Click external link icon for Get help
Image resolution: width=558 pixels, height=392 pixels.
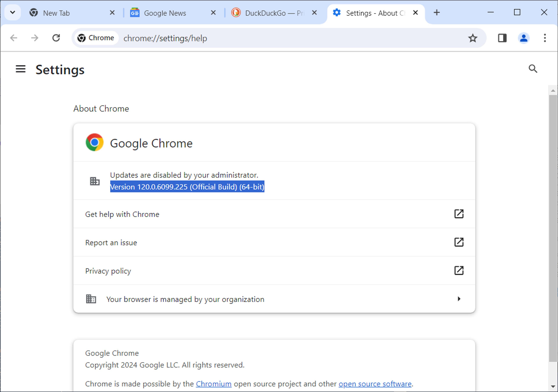(459, 214)
